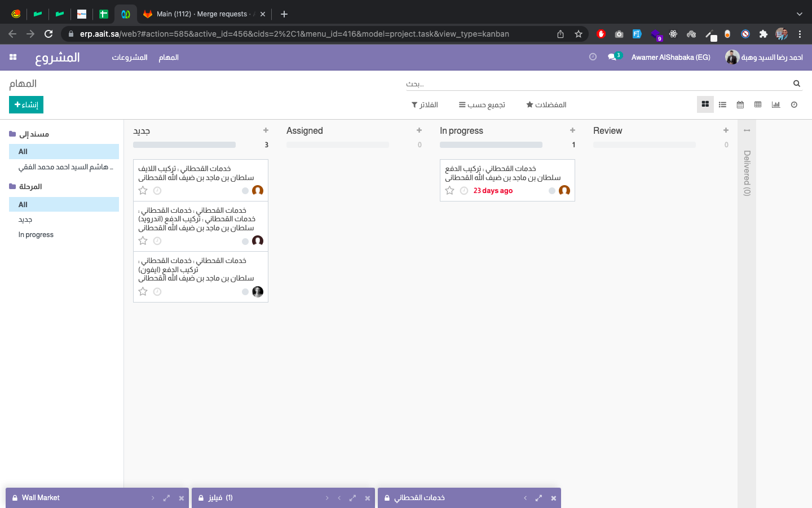This screenshot has width=812, height=508.
Task: Open the activity clock view
Action: click(x=794, y=104)
